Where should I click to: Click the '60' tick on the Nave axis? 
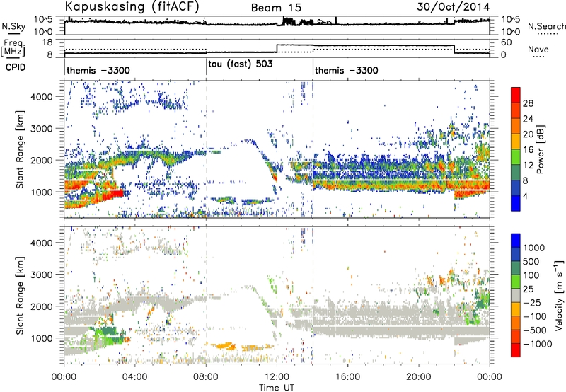[506, 42]
